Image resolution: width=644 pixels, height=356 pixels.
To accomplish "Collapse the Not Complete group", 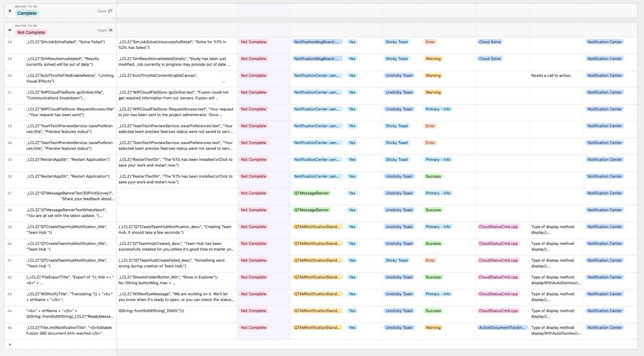I will click(9, 30).
